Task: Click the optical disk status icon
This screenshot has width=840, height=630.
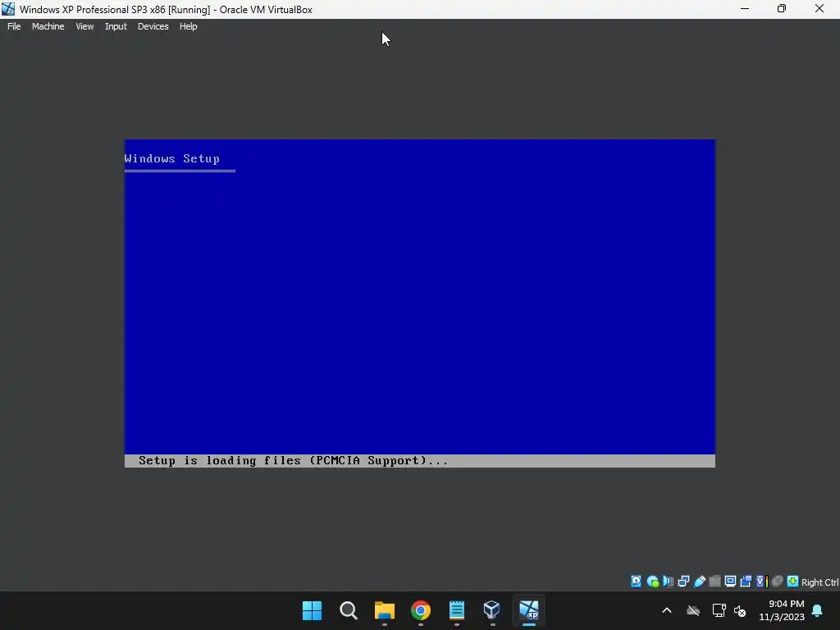Action: [652, 582]
